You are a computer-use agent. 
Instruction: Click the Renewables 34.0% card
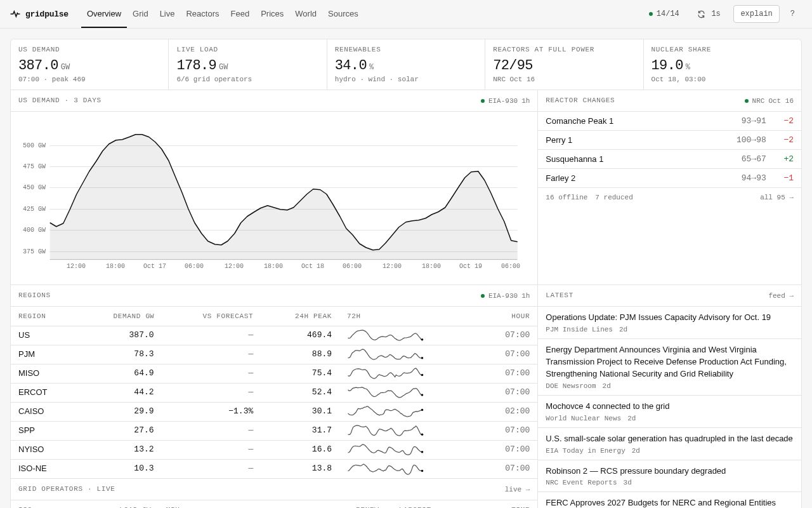click(x=406, y=65)
